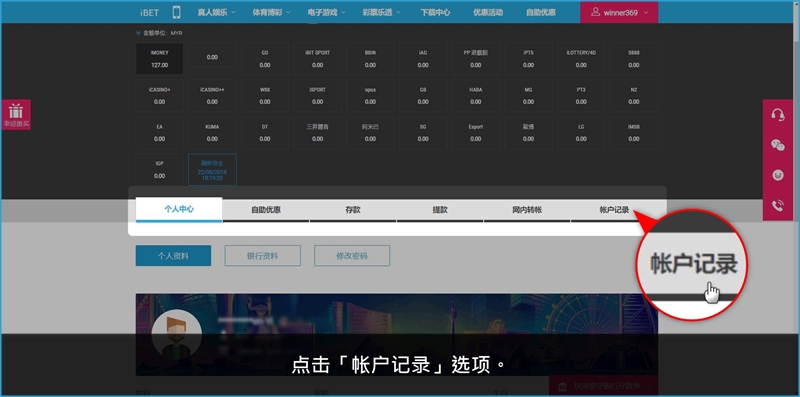Click the user icon next to winner369
Screen dimensions: 800x397
tap(595, 12)
